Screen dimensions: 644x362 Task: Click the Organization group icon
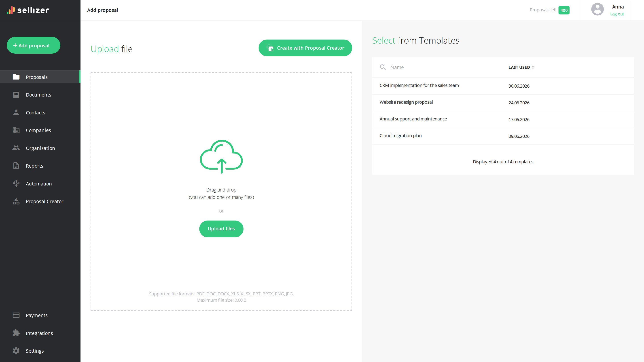[x=16, y=148]
